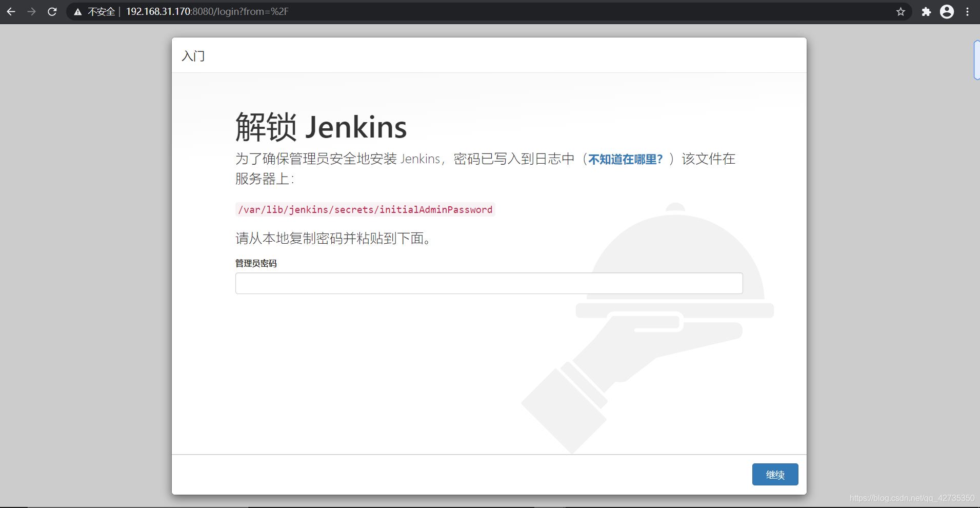Screen dimensions: 980x508
Task: Bookmark this page with the star icon
Action: (x=901, y=11)
